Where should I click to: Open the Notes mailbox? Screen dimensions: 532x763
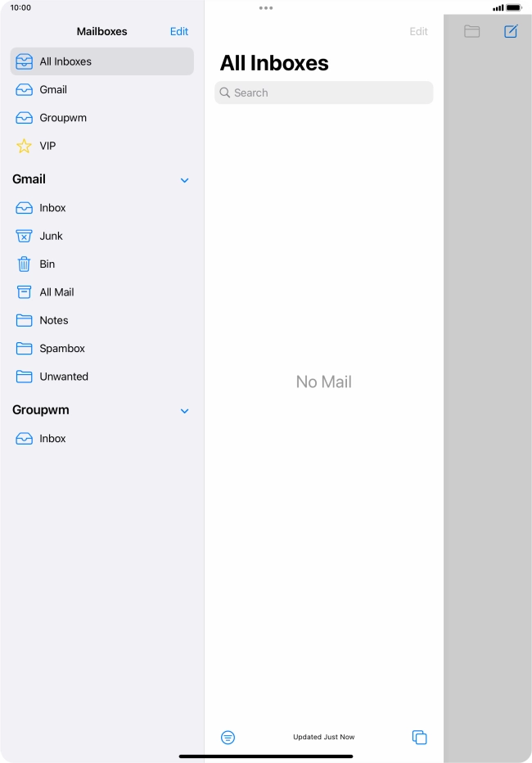pos(102,320)
